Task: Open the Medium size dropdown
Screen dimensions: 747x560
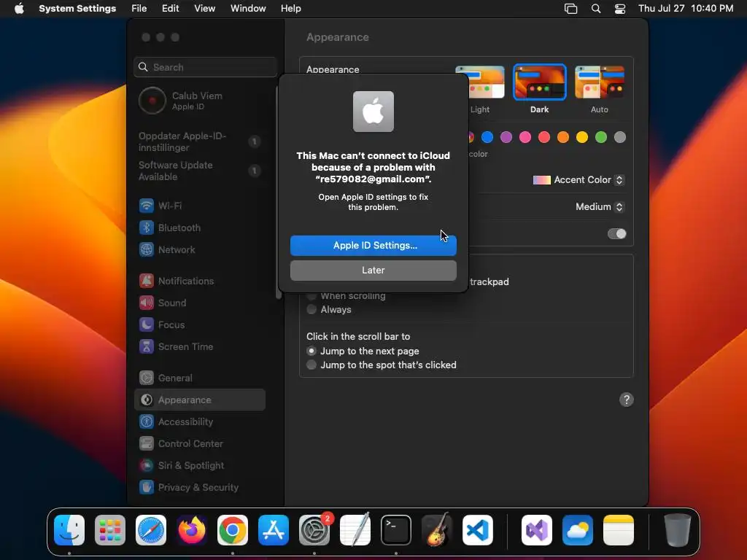Action: (600, 206)
